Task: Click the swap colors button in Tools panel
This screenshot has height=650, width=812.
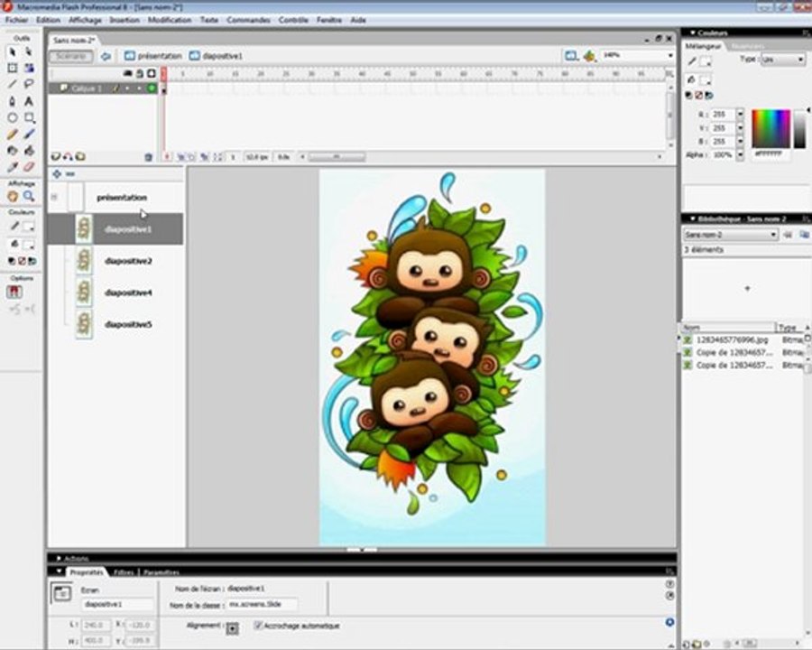Action: (32, 261)
